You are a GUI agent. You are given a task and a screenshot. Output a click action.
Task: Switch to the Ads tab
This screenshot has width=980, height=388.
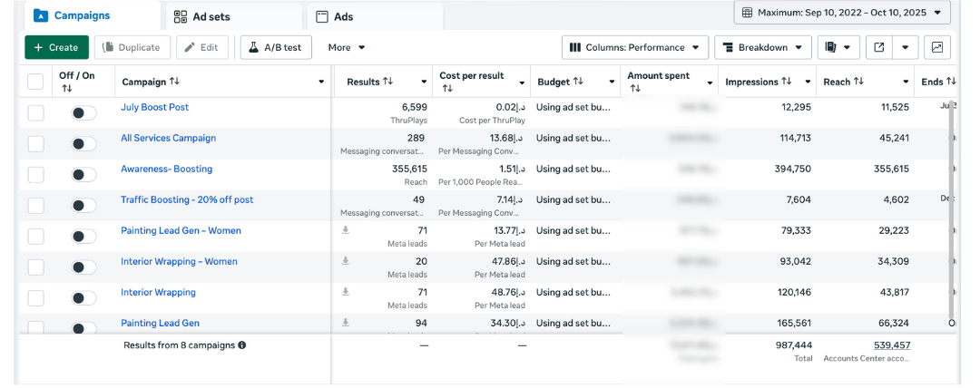click(x=376, y=16)
